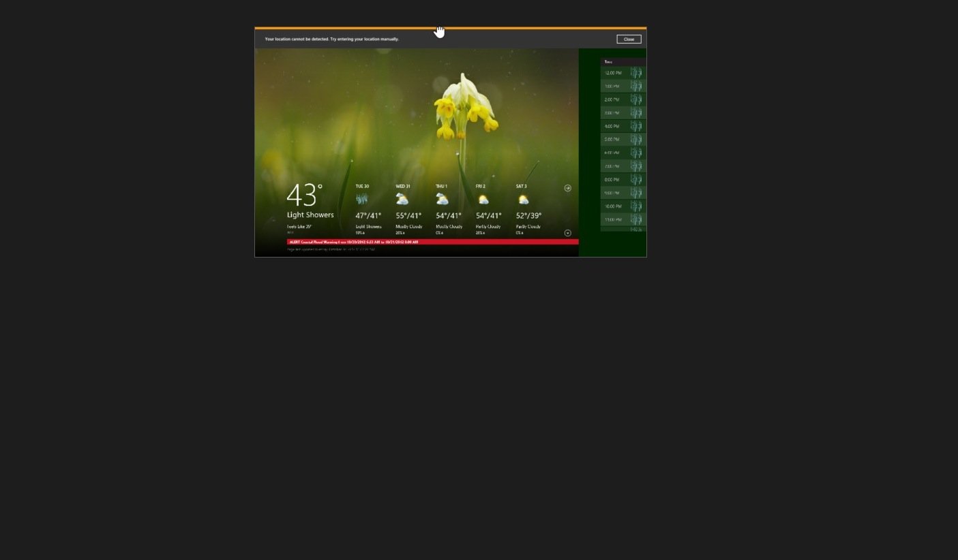Click the large Light Showers condition text
Screen dimensions: 958x560
click(x=310, y=215)
